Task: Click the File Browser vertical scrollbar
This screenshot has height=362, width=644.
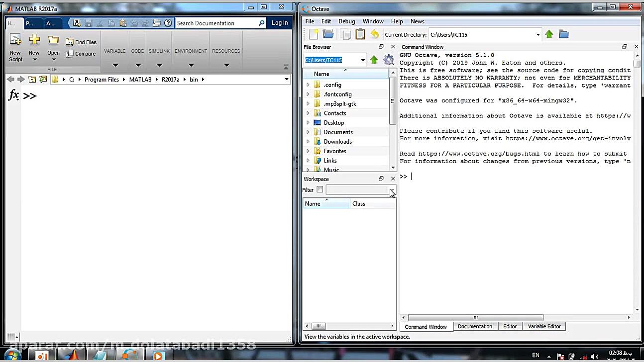Action: [393, 101]
